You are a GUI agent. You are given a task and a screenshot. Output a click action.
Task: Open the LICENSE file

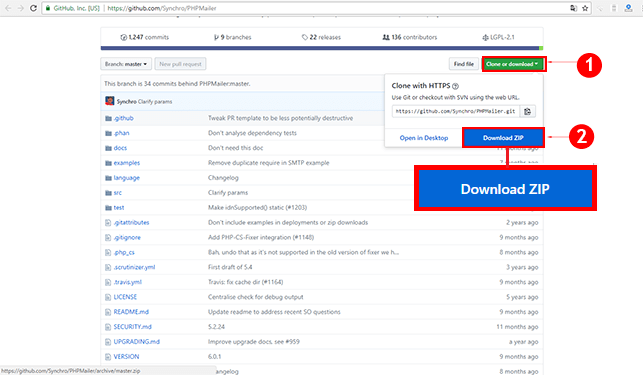125,297
